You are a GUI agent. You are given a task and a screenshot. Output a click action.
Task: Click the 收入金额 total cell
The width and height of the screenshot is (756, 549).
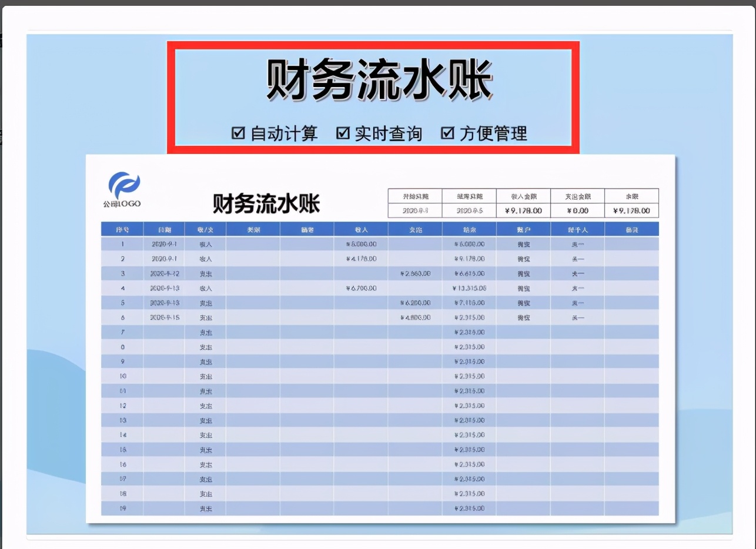(523, 212)
